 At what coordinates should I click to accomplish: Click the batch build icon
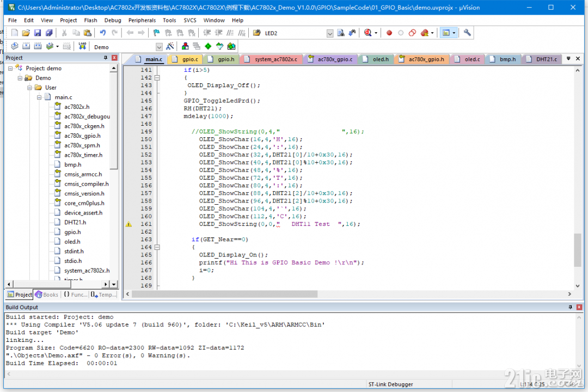pyautogui.click(x=50, y=46)
